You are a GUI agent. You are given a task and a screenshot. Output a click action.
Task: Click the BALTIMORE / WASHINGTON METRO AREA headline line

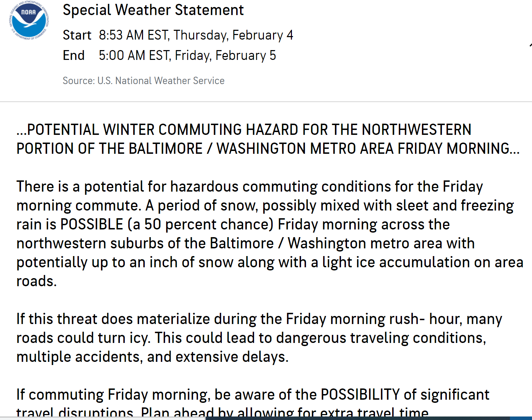[268, 149]
